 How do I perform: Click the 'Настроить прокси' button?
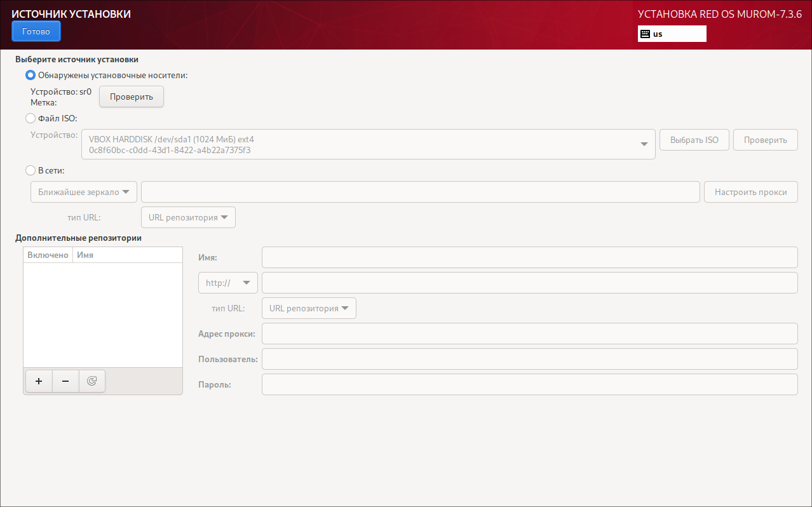click(750, 192)
